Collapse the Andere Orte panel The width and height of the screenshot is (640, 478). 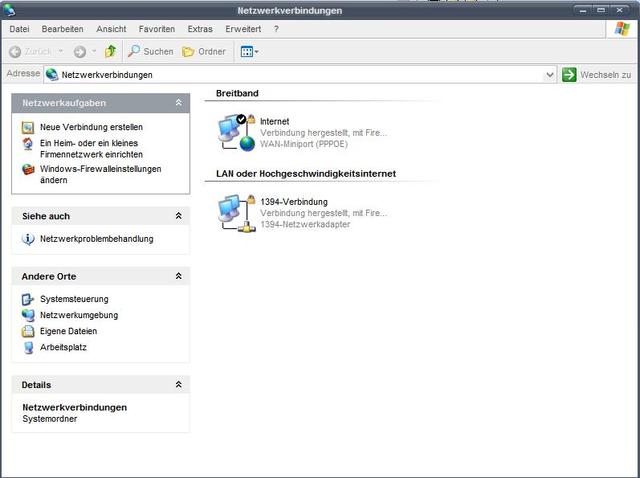coord(179,276)
